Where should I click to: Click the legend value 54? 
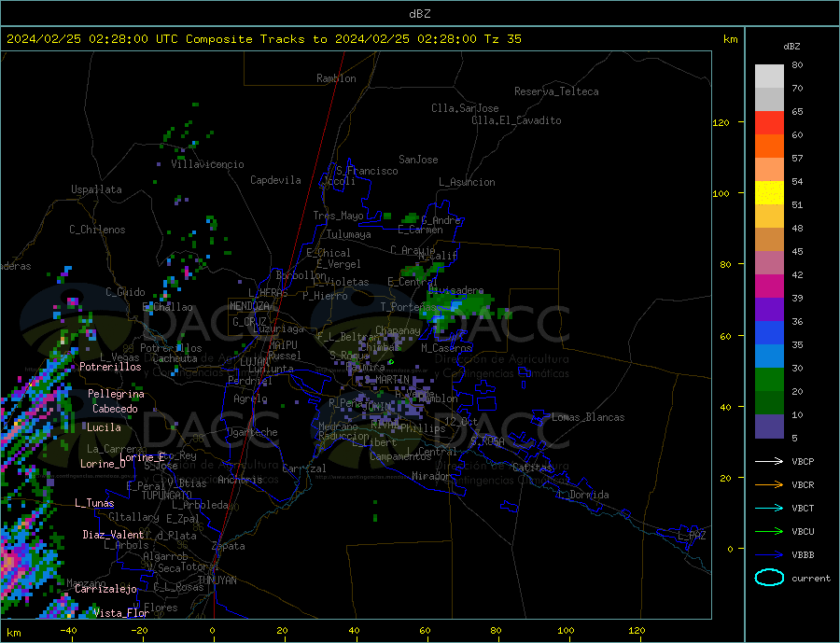[797, 181]
